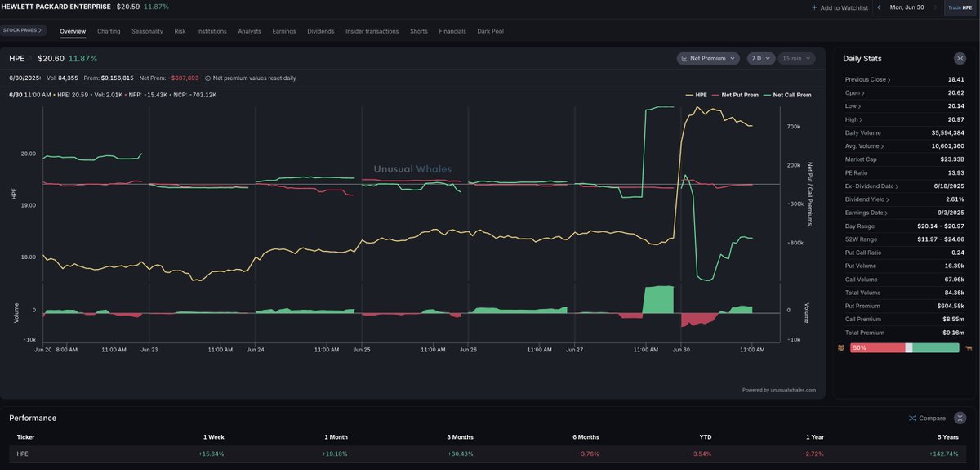The image size is (980, 470).
Task: Toggle Net Put Prem series in legend
Action: pos(735,95)
